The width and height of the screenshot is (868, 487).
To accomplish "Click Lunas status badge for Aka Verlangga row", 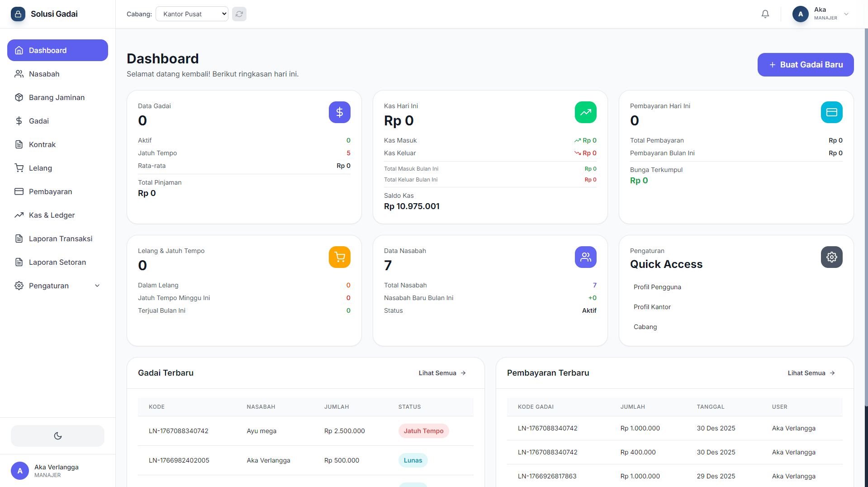I will pos(413,460).
